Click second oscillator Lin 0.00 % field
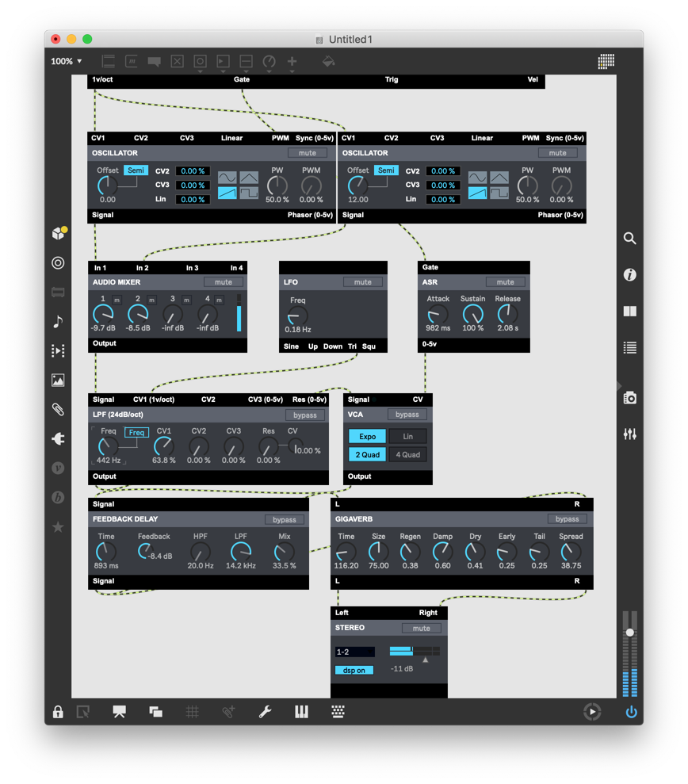 click(443, 200)
